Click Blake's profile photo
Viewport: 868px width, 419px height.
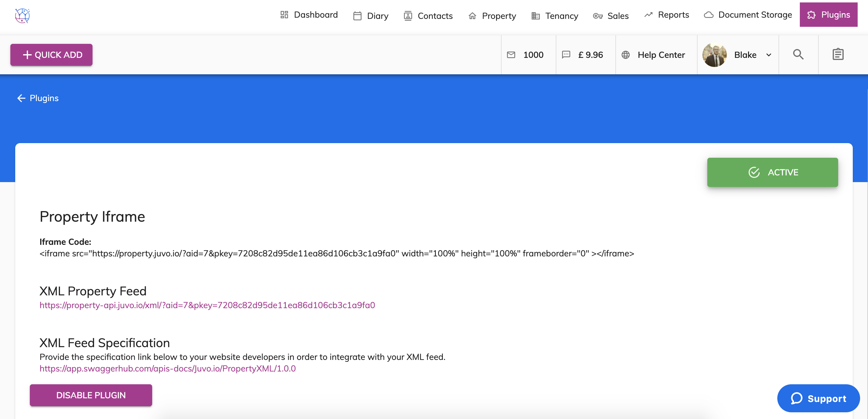(715, 55)
